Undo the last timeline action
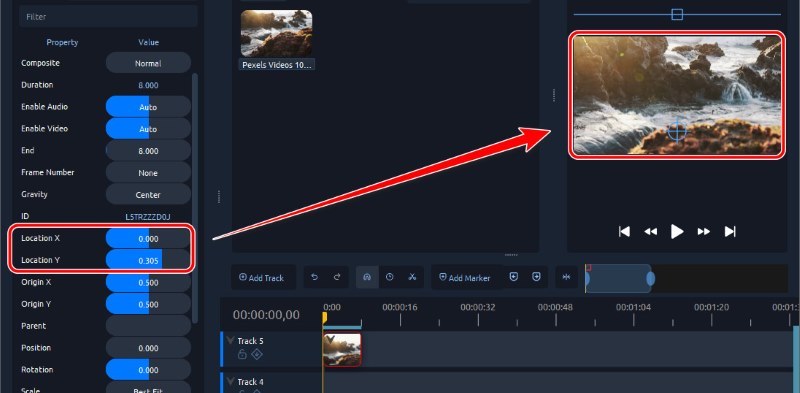Screen dimensions: 800x393 click(315, 277)
